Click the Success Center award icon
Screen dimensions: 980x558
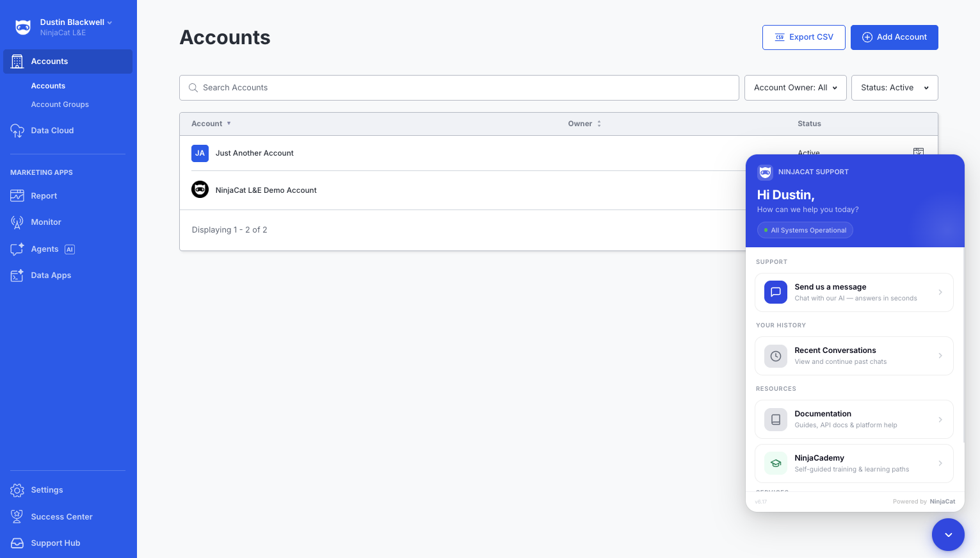(17, 517)
